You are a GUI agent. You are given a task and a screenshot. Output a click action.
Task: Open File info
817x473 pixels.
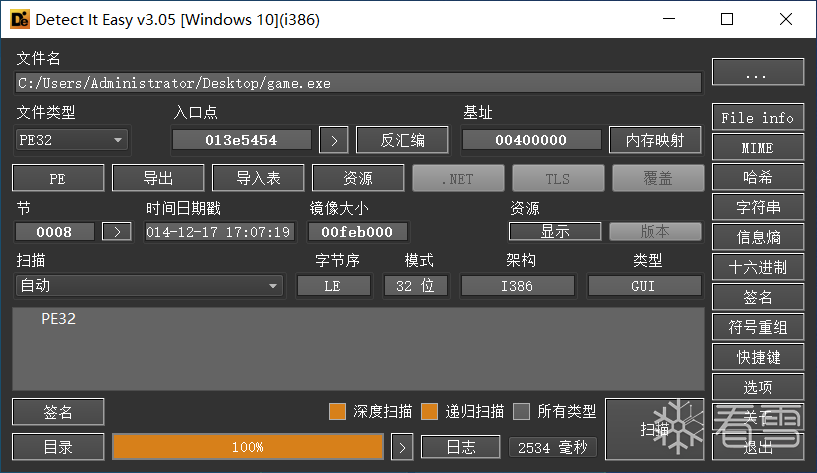click(x=758, y=117)
